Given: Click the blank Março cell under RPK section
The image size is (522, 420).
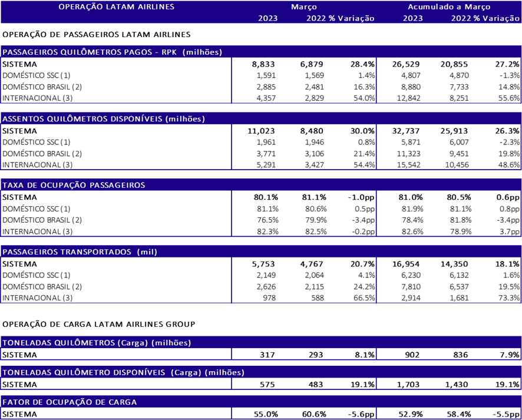Looking at the screenshot, I should coord(303,80).
